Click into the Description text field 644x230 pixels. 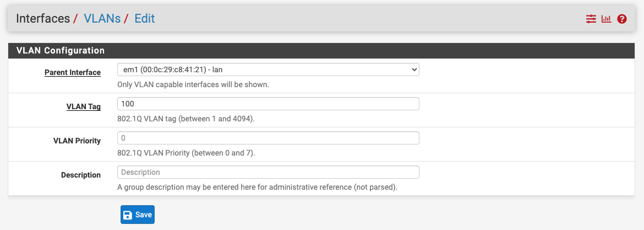coord(268,172)
